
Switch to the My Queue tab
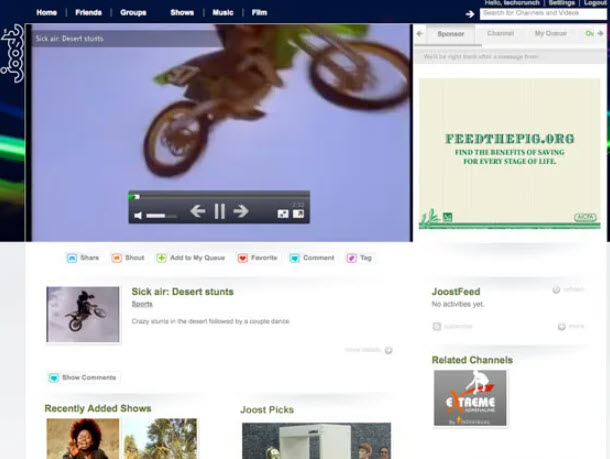pos(550,33)
